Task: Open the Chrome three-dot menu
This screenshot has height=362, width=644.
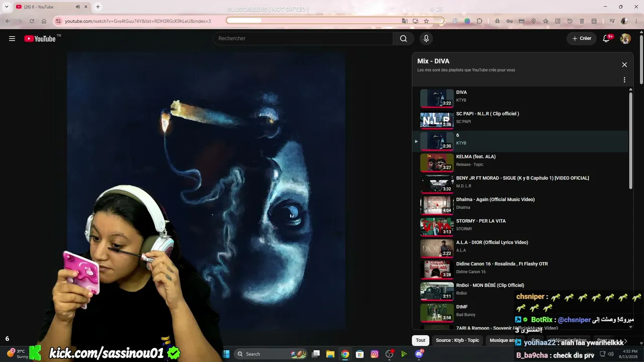Action: (x=635, y=21)
